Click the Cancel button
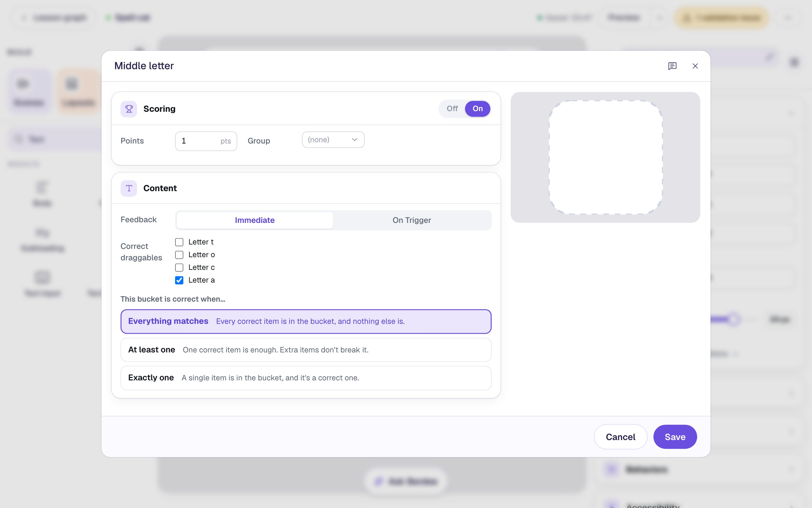 620,437
